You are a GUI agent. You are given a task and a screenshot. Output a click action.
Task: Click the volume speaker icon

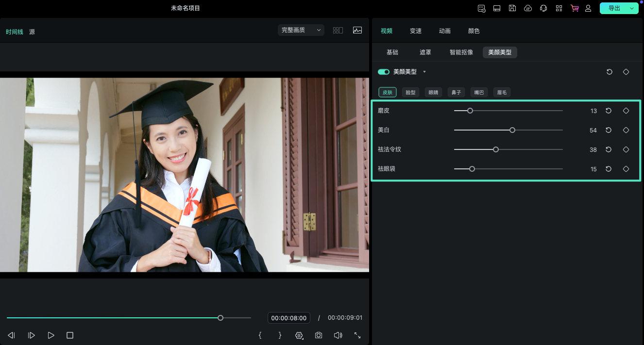tap(338, 335)
